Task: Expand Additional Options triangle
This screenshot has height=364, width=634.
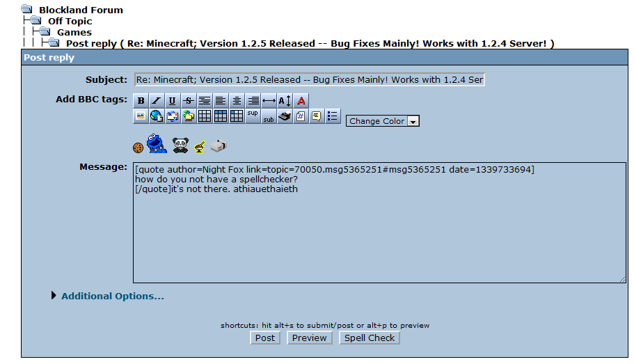Action: click(54, 296)
